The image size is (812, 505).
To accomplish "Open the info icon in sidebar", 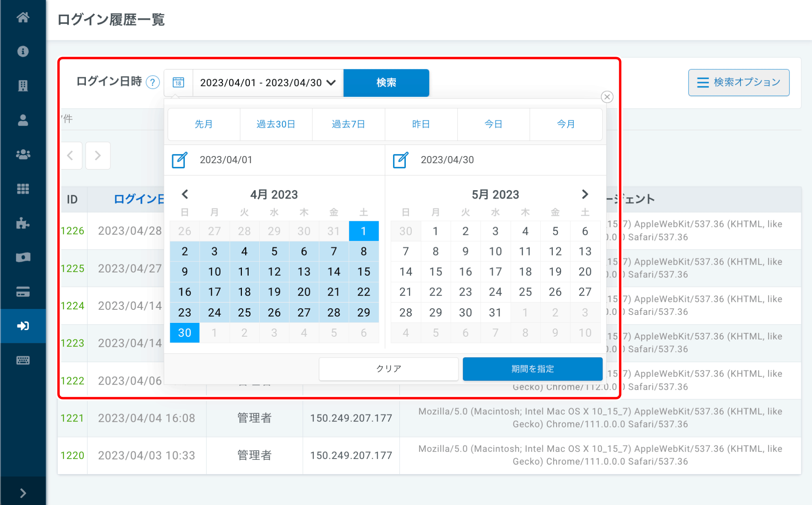I will 23,51.
